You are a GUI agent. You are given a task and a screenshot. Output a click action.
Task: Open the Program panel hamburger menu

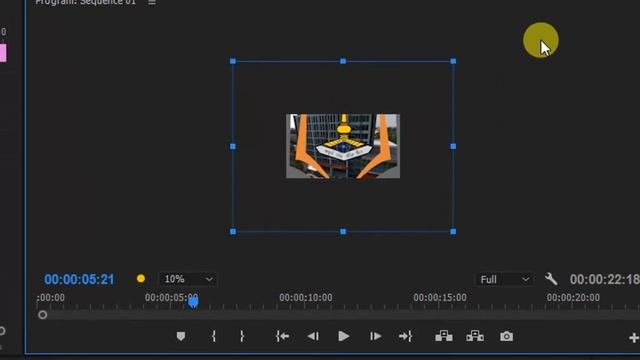tap(152, 2)
